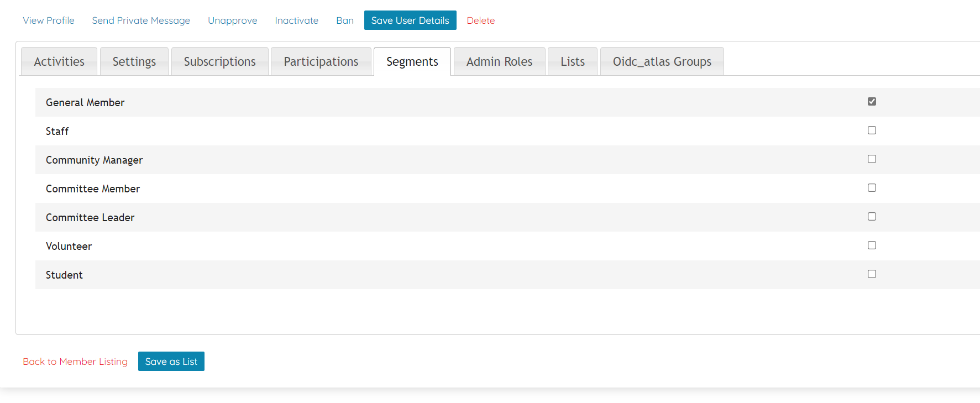Click the Staff segment label
Screen dimensions: 980x403
tap(57, 131)
